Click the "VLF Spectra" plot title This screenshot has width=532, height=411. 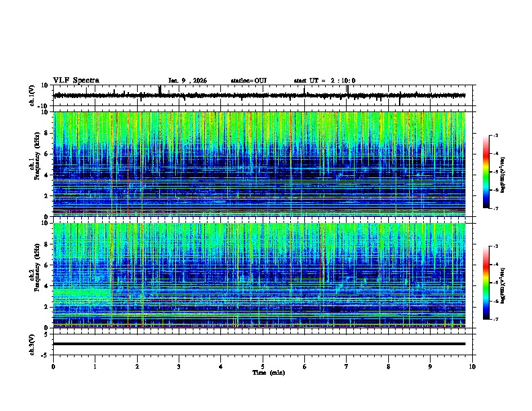pyautogui.click(x=76, y=81)
